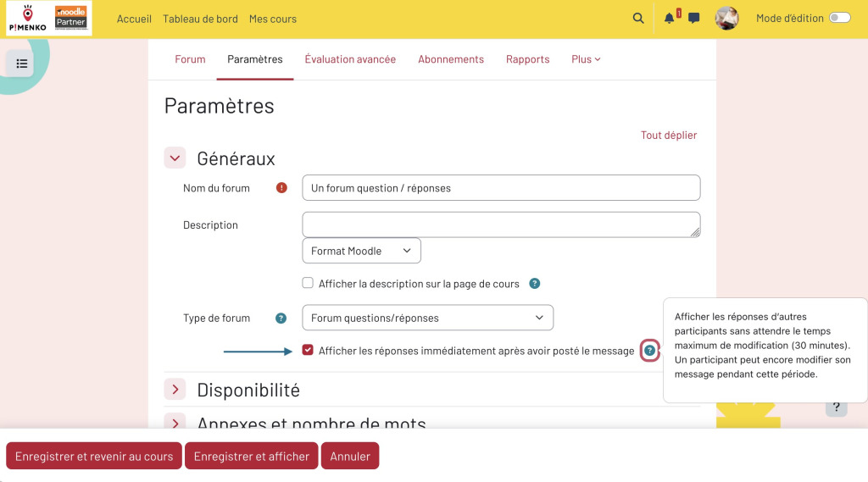Click Enregistrer et revenir au cours

click(x=93, y=456)
